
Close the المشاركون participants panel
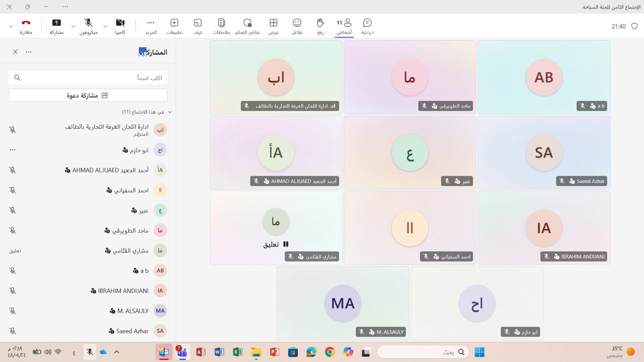[x=15, y=52]
